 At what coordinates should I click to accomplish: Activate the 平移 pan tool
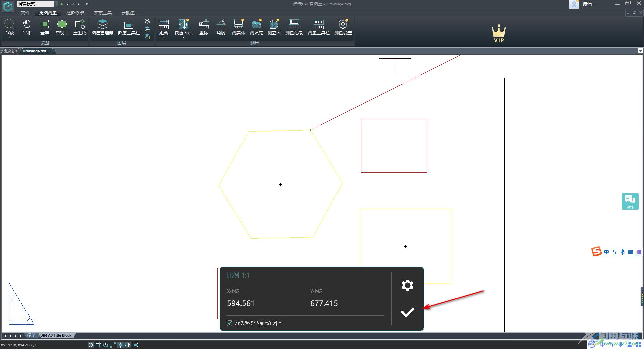pyautogui.click(x=27, y=27)
